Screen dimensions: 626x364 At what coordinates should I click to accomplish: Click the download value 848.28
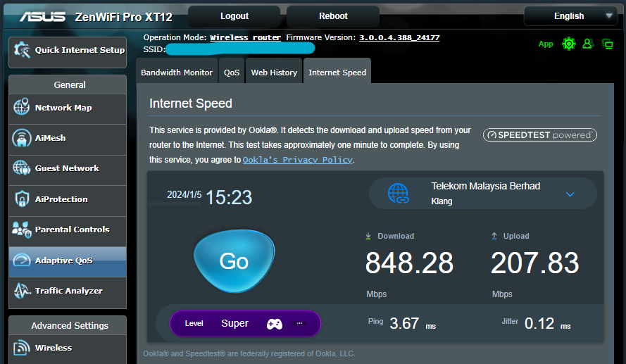coord(409,263)
